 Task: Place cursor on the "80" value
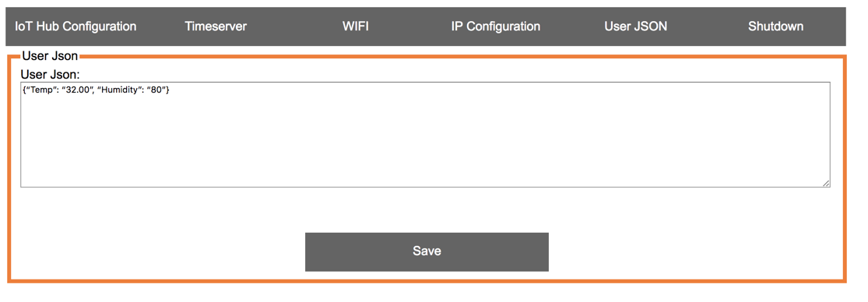click(x=156, y=90)
